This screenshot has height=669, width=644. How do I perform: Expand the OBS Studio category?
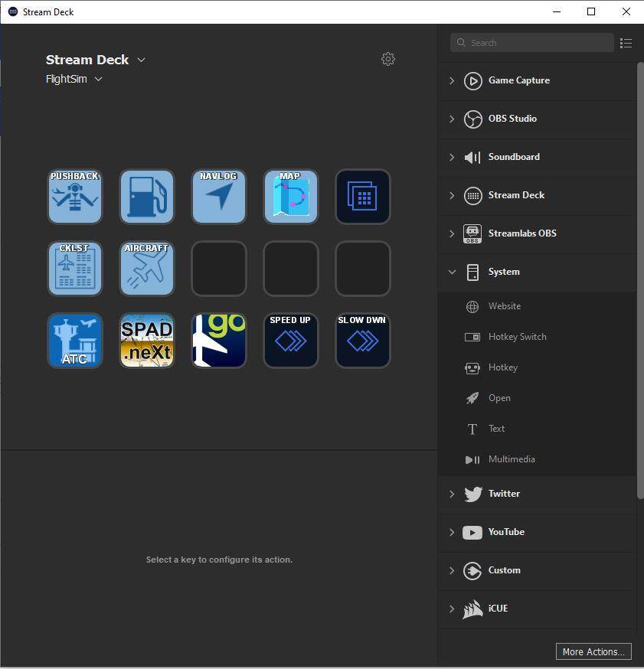452,119
